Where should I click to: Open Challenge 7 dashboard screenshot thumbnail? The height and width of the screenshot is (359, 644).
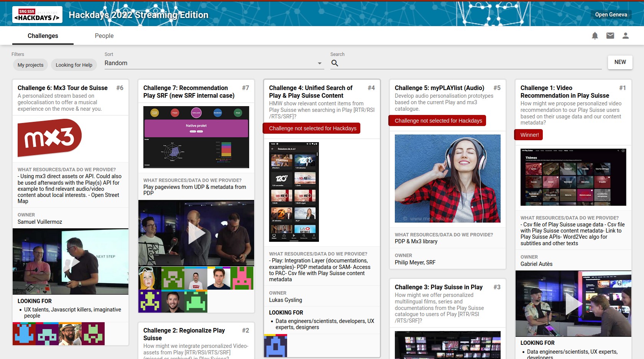(x=196, y=137)
